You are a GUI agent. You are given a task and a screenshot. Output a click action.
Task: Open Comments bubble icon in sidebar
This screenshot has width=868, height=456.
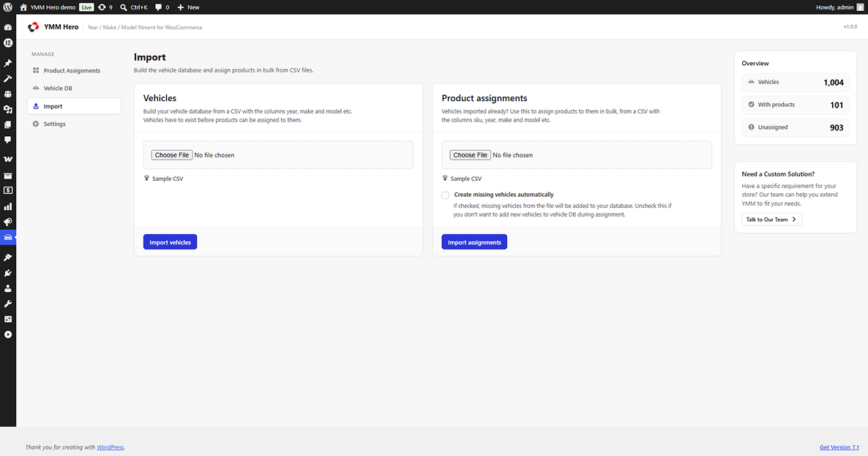(x=8, y=141)
